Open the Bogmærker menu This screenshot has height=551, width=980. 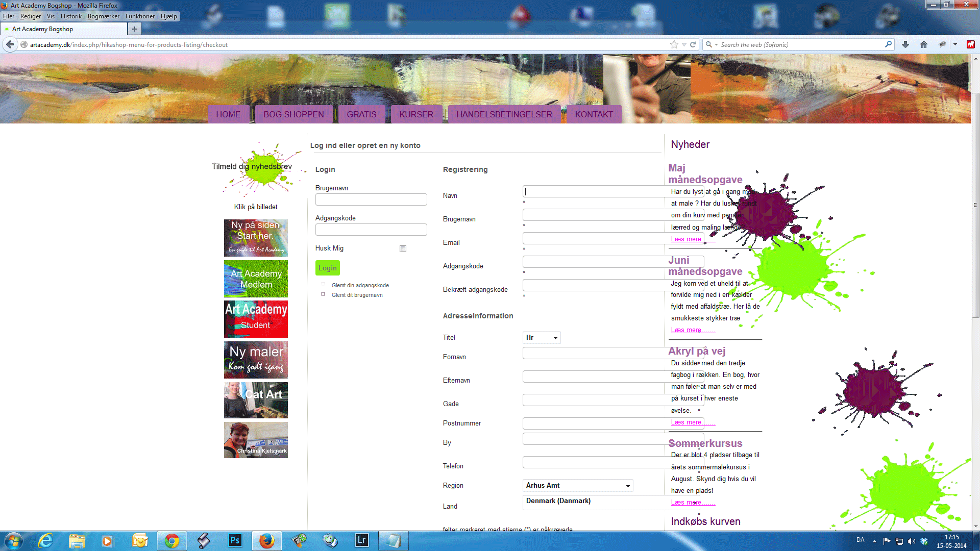[103, 16]
